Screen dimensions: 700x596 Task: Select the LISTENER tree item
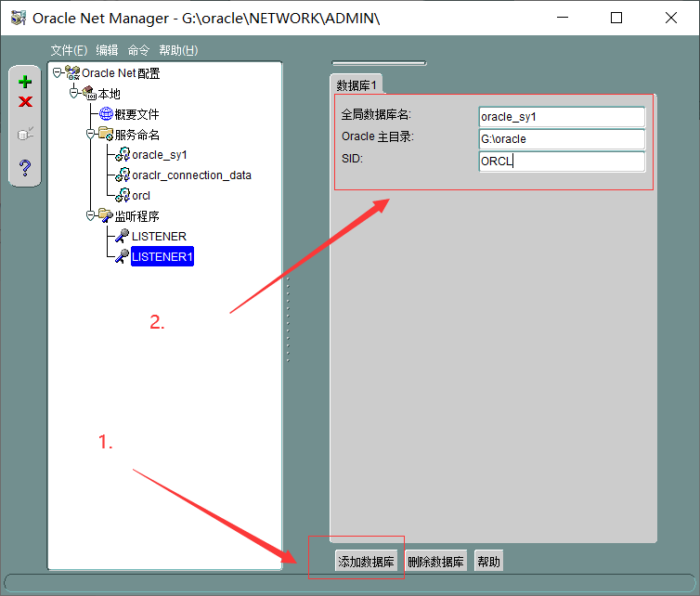[159, 236]
